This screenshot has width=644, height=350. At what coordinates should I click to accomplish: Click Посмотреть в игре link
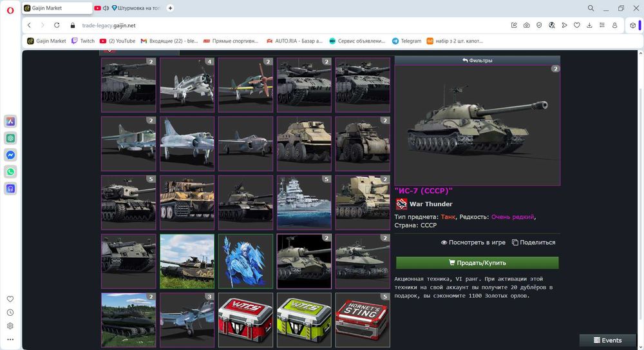473,242
